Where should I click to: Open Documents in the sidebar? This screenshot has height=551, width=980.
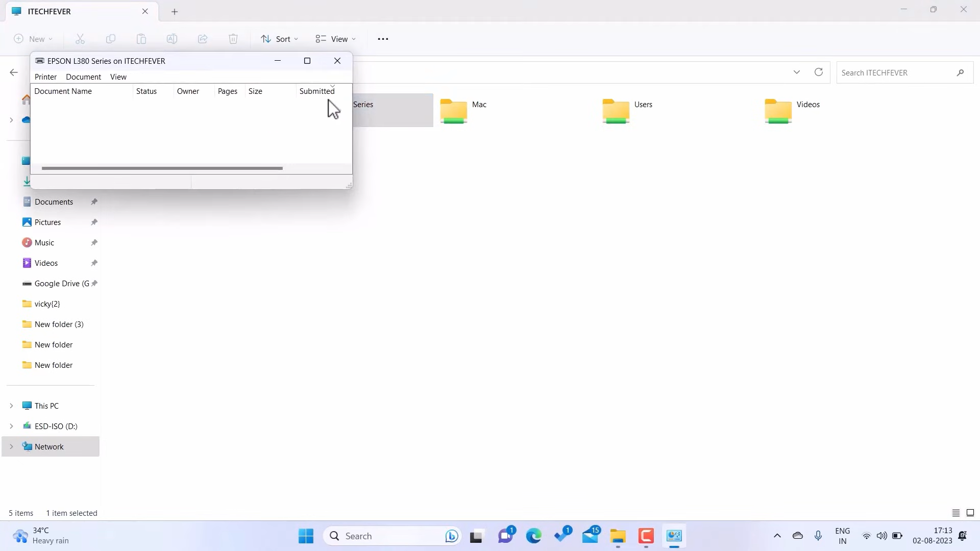click(54, 202)
